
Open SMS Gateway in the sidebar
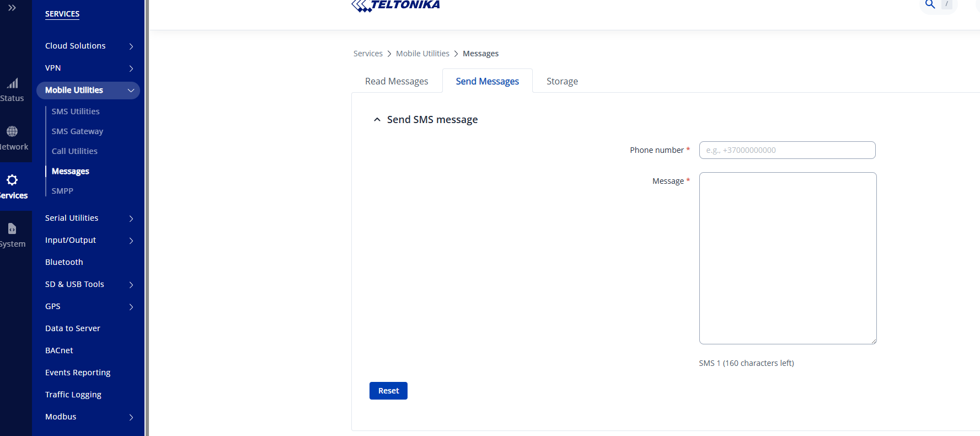click(x=77, y=131)
